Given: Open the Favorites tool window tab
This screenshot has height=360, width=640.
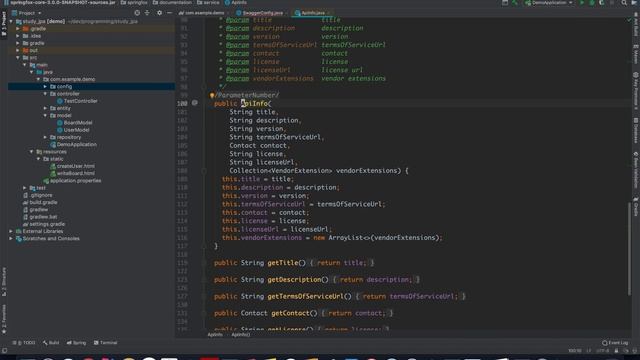Looking at the screenshot, I should point(4,319).
